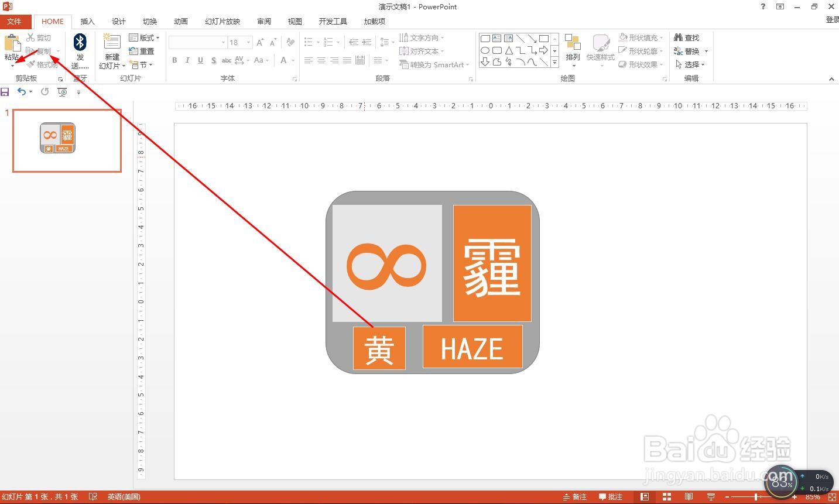Open the font name dropdown
This screenshot has height=504, width=839.
click(223, 42)
